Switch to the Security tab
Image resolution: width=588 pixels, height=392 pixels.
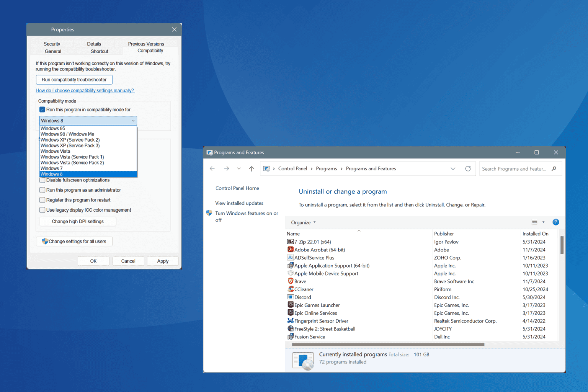click(52, 44)
